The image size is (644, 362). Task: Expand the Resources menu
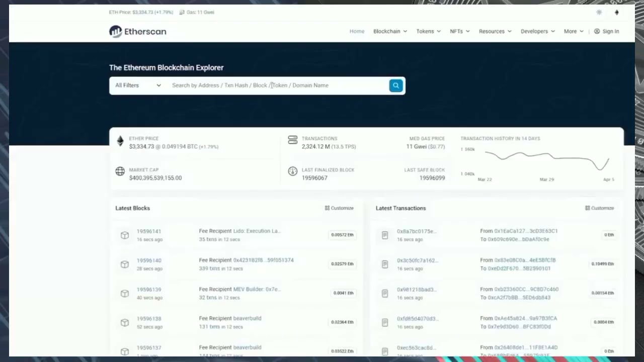(495, 31)
